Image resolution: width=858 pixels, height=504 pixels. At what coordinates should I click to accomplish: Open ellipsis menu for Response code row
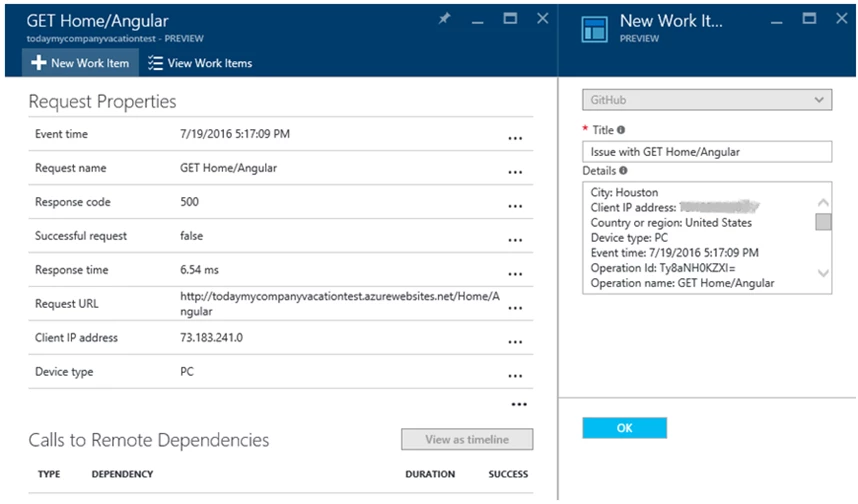515,206
